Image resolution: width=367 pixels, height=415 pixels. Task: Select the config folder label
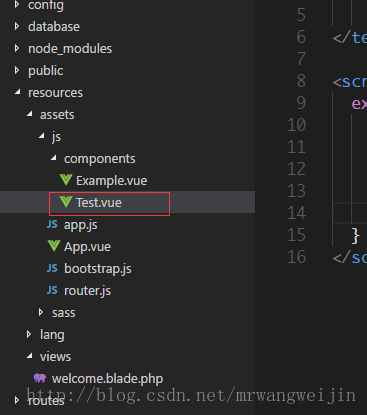click(46, 5)
